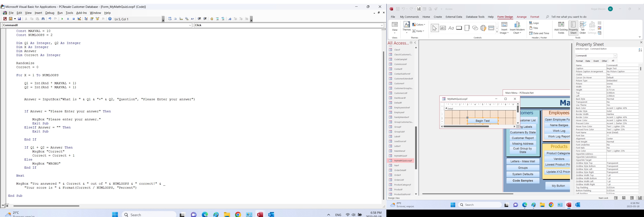
Task: Open the Click procedure dropdown
Action: point(382,25)
